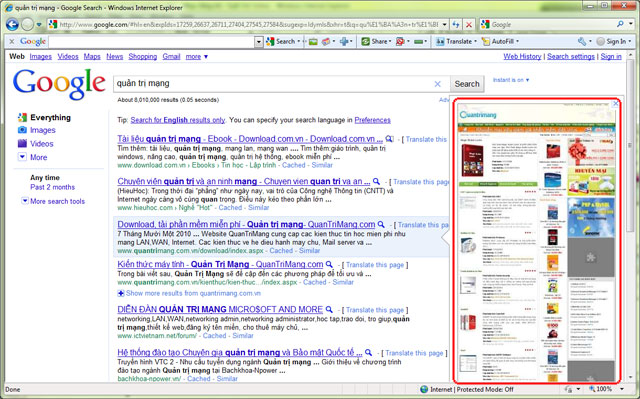Open the 'Instant is on' dropdown

pos(511,80)
